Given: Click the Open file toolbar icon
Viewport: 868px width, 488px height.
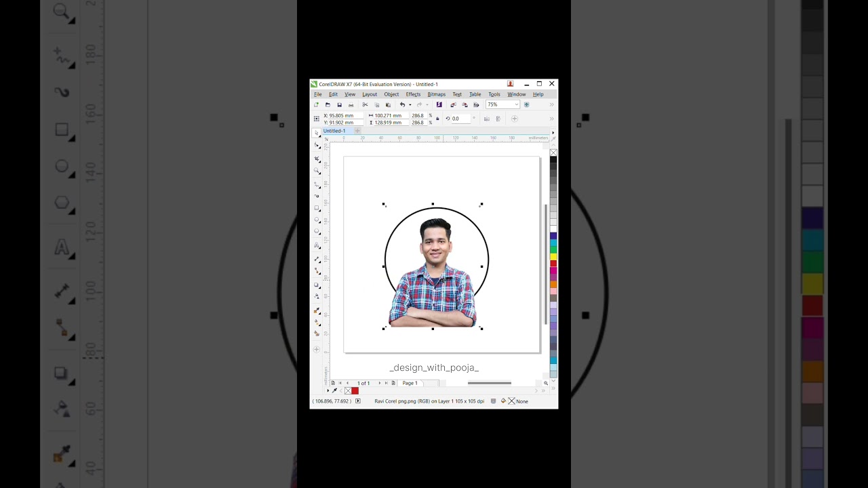Looking at the screenshot, I should click(x=328, y=105).
